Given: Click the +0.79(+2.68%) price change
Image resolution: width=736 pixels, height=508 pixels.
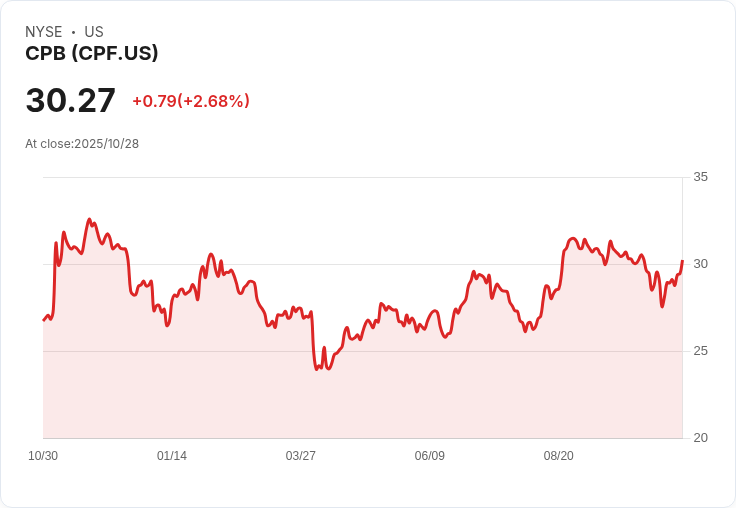Looking at the screenshot, I should 191,101.
